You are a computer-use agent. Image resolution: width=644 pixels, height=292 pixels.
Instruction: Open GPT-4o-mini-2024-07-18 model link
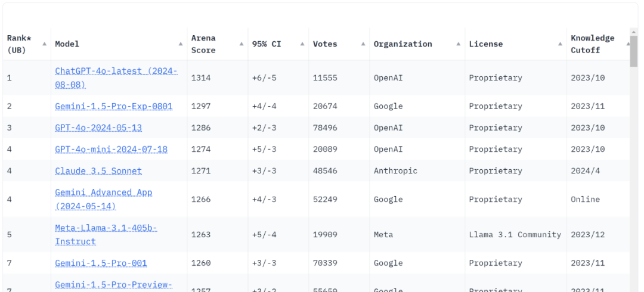point(112,149)
